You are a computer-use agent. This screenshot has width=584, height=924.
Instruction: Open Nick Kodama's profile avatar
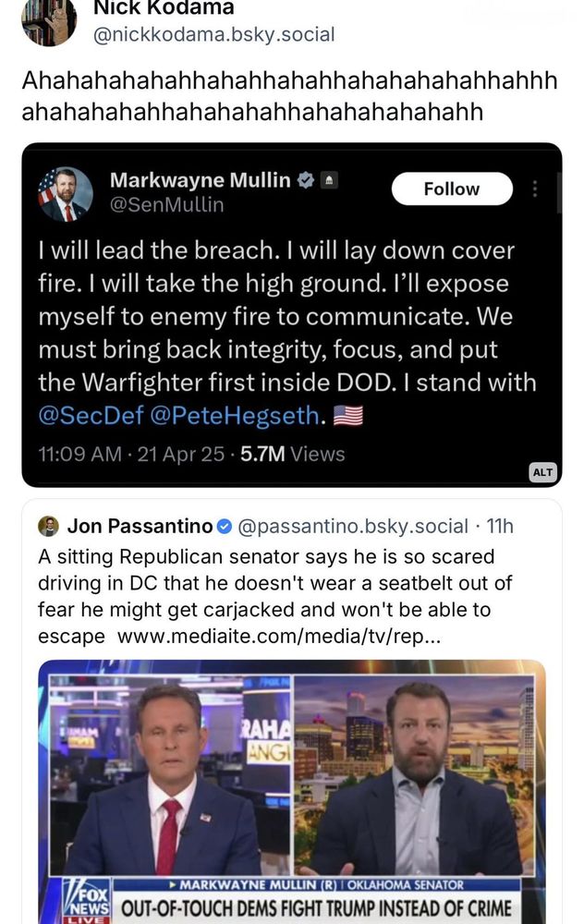point(49,21)
